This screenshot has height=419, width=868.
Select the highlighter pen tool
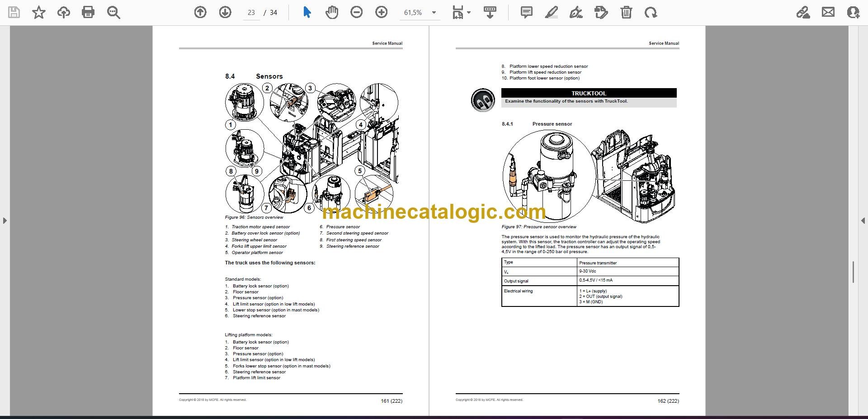[x=551, y=12]
